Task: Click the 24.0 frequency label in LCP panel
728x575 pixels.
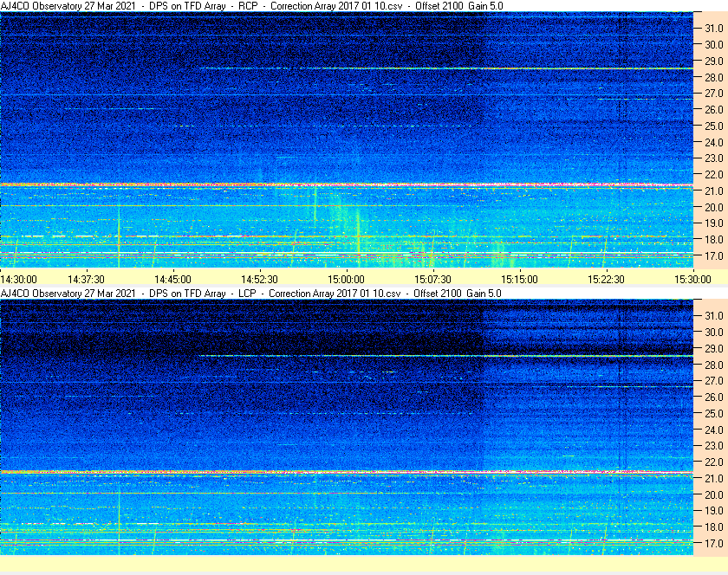Action: [x=714, y=430]
